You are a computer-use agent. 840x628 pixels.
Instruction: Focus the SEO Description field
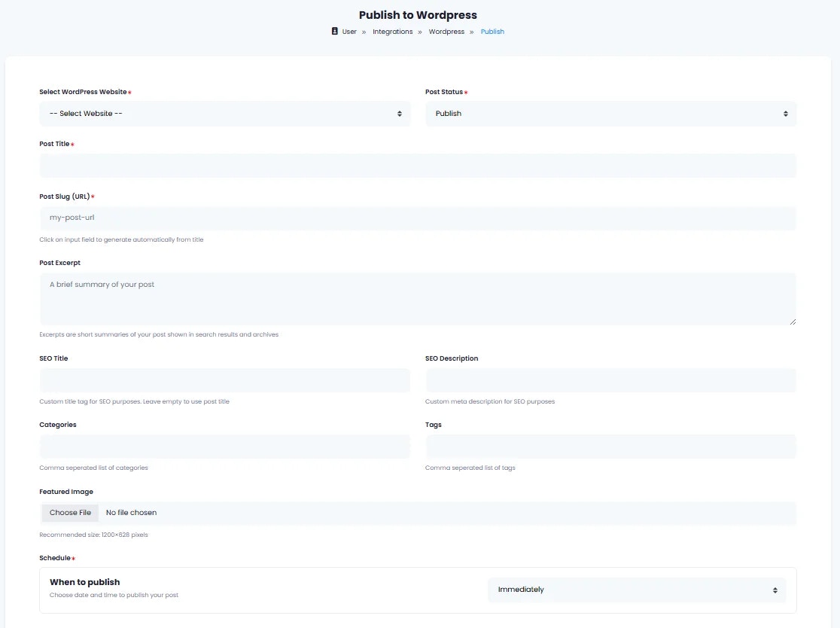point(610,380)
